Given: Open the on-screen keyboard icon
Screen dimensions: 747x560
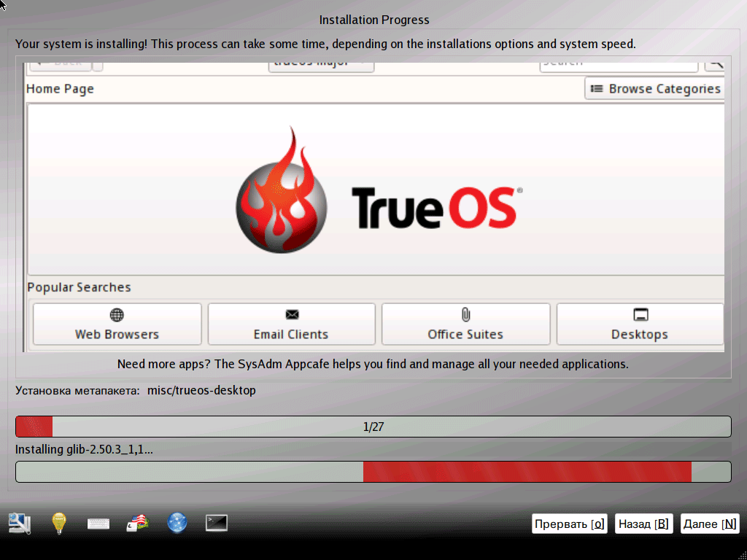Looking at the screenshot, I should pos(98,524).
